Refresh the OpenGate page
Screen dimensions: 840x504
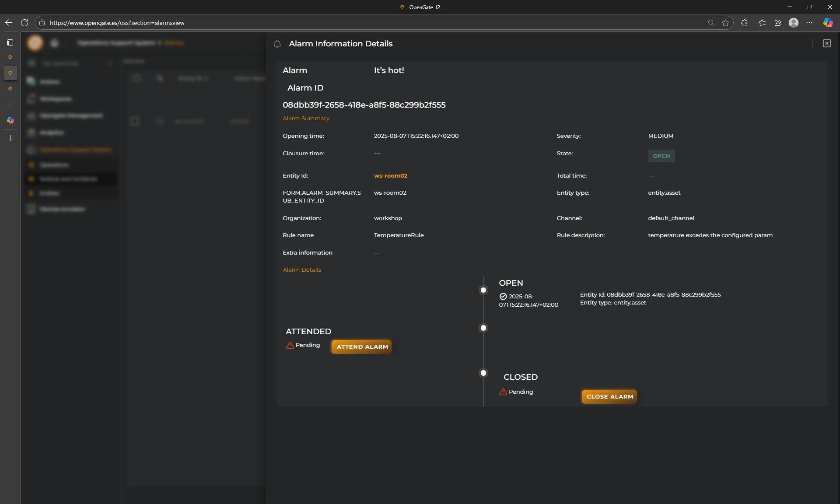(24, 23)
